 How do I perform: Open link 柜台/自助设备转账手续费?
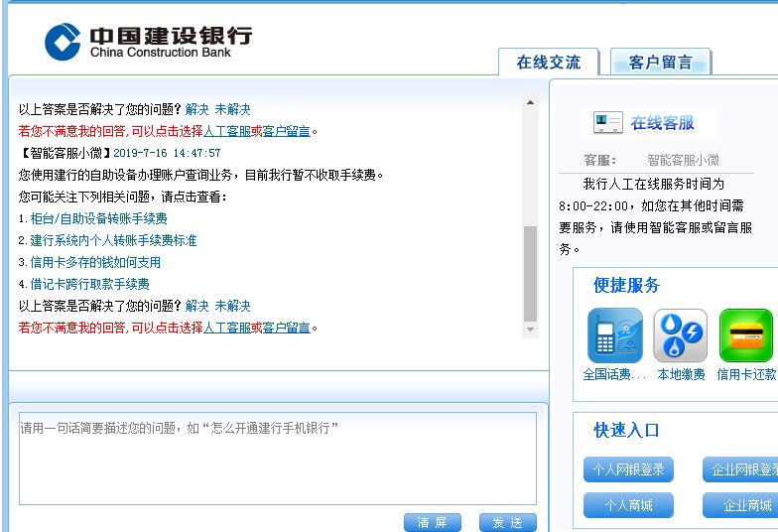coord(99,218)
